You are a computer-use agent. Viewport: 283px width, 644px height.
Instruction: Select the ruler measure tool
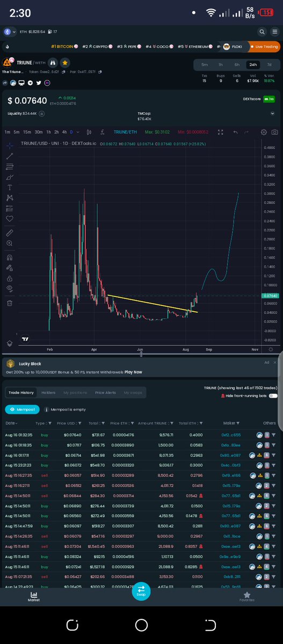10,233
